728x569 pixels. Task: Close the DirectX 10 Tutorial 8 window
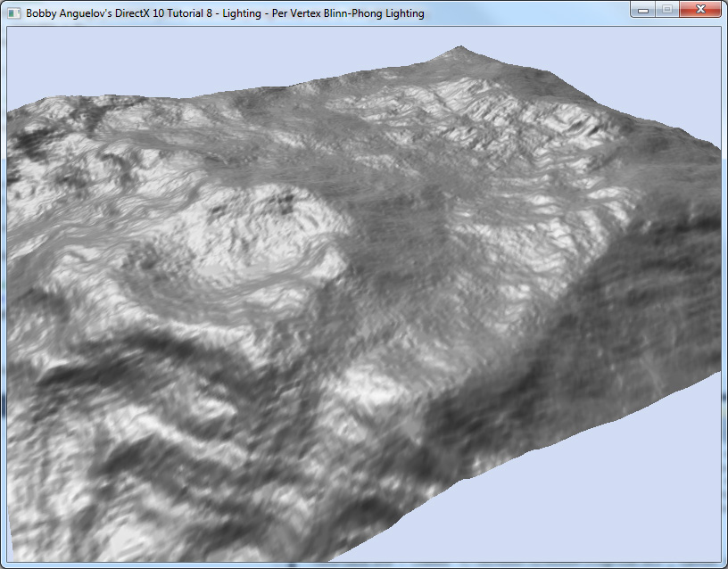(700, 10)
